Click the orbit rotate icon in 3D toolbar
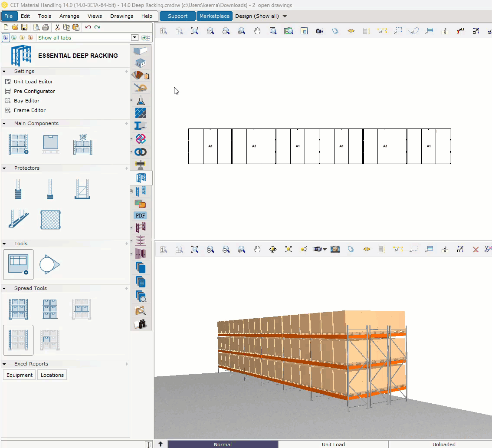This screenshot has width=492, height=448. (x=272, y=249)
